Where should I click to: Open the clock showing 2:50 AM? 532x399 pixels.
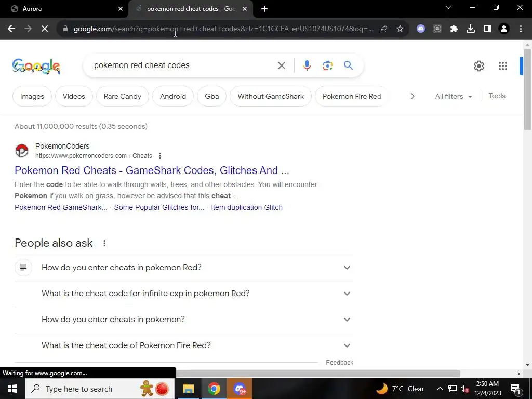click(487, 389)
